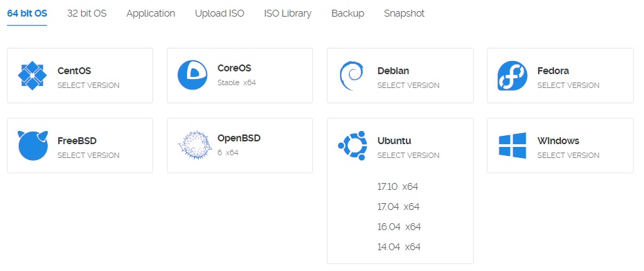Viewport: 644px width, 271px height.
Task: Click the Ubuntu card title
Action: pos(394,141)
